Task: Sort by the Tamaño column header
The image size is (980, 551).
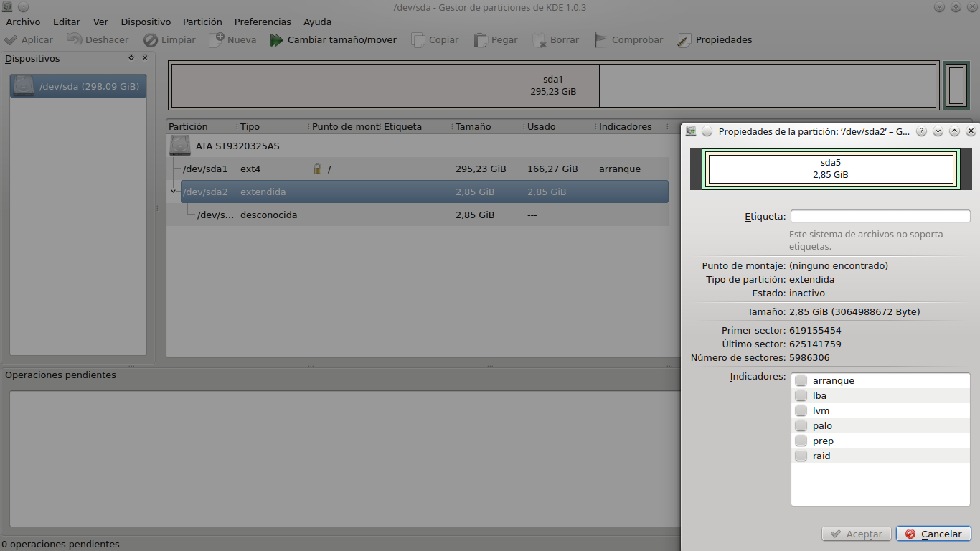Action: 489,126
